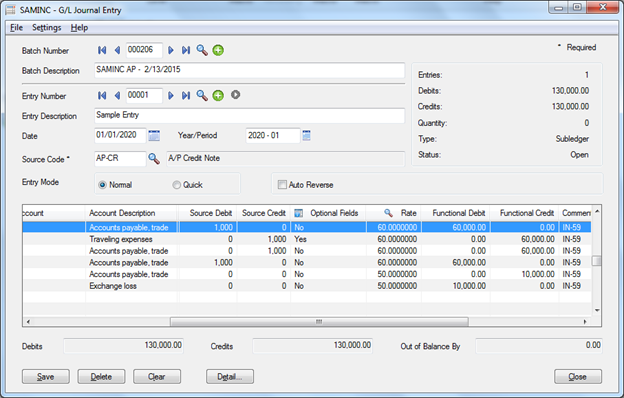Select the Normal entry mode
Viewport: 624px width, 398px height.
(x=102, y=185)
